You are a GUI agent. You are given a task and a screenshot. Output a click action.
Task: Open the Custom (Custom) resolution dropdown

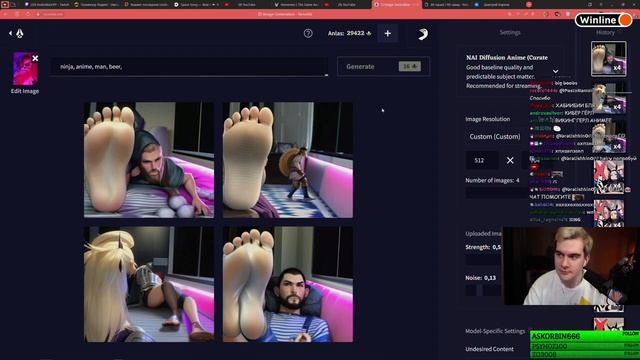[x=495, y=136]
